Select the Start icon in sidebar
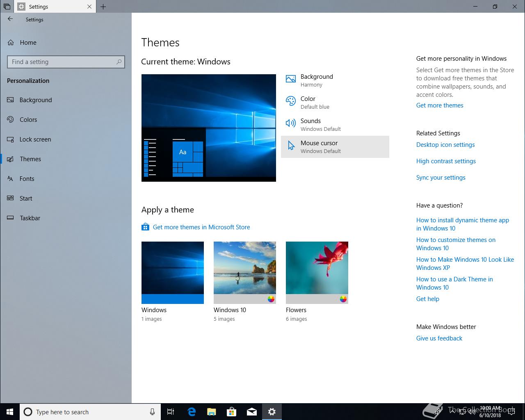Viewport: 525px width, 420px height. [x=11, y=199]
